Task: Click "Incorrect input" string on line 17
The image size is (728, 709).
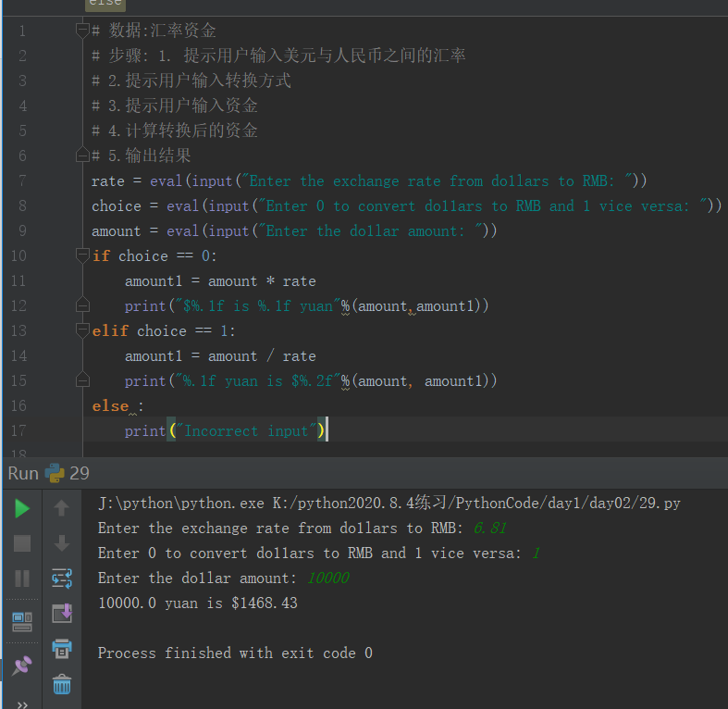Action: (x=247, y=430)
